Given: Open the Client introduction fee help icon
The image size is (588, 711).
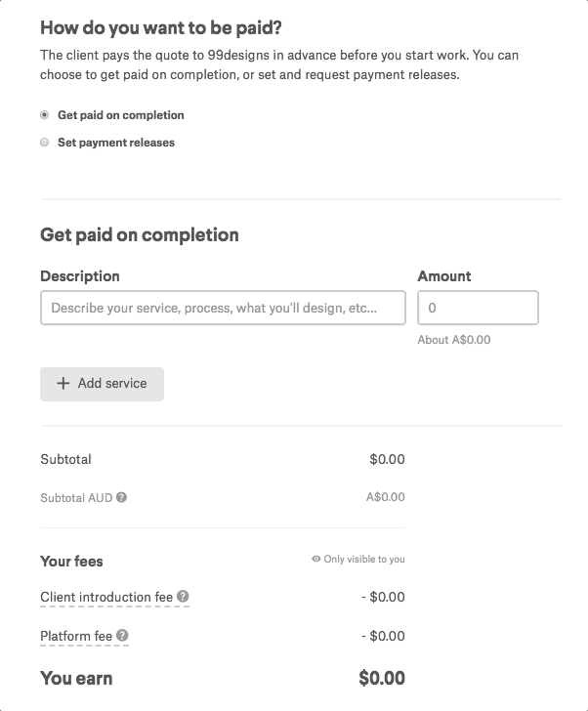Looking at the screenshot, I should pyautogui.click(x=183, y=597).
